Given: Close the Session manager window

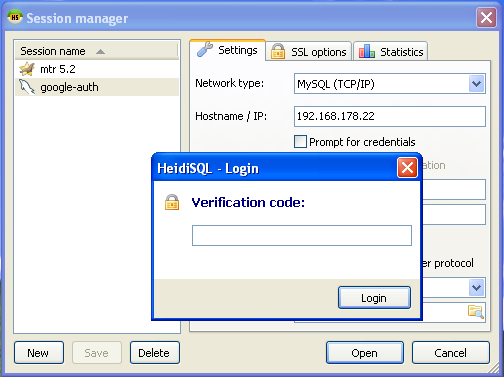Looking at the screenshot, I should [486, 17].
